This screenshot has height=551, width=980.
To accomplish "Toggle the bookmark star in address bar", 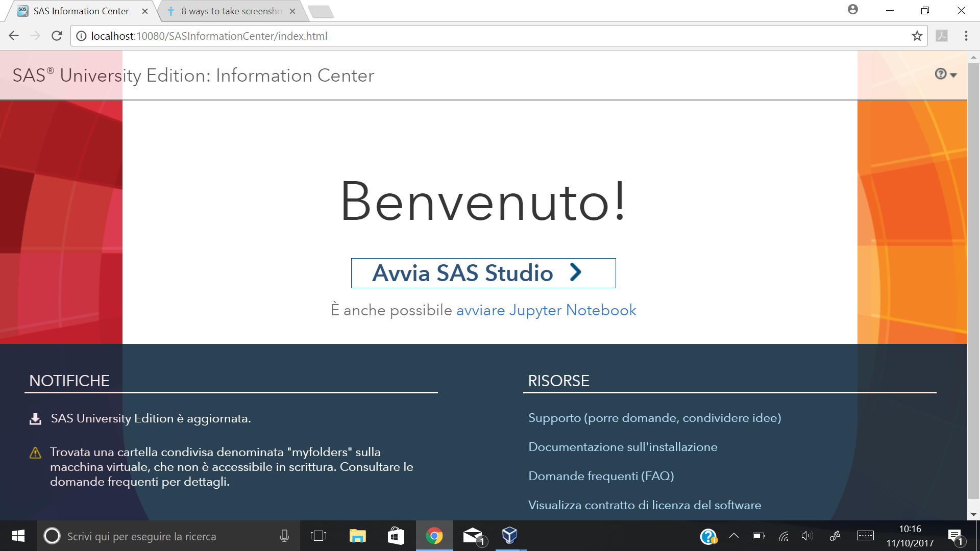I will (x=917, y=36).
